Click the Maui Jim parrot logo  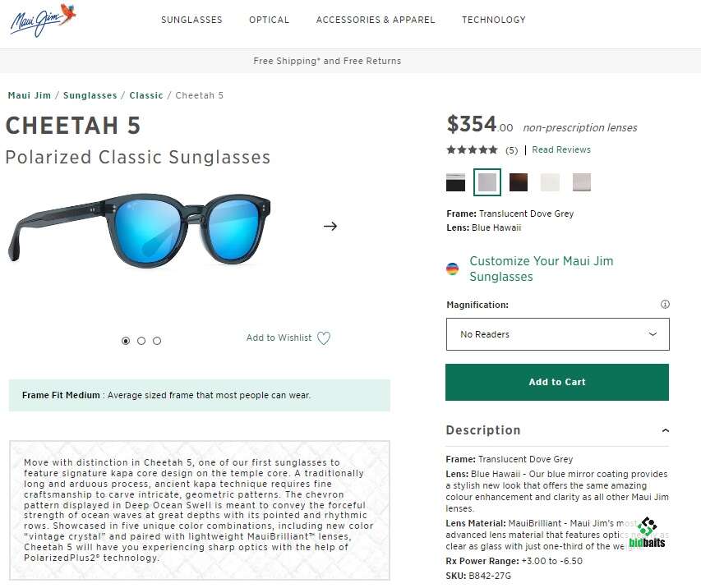pos(43,20)
